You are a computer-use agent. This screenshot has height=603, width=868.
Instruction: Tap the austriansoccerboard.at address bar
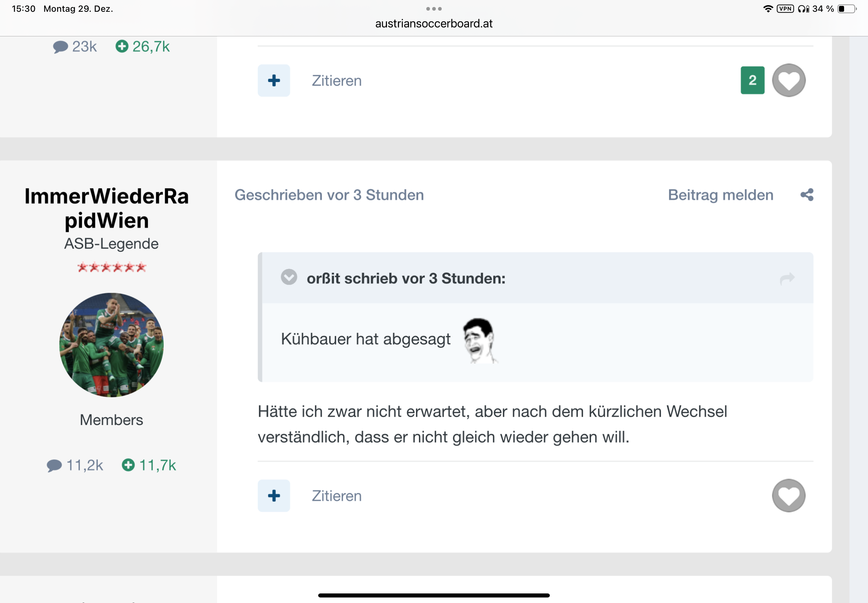(433, 24)
